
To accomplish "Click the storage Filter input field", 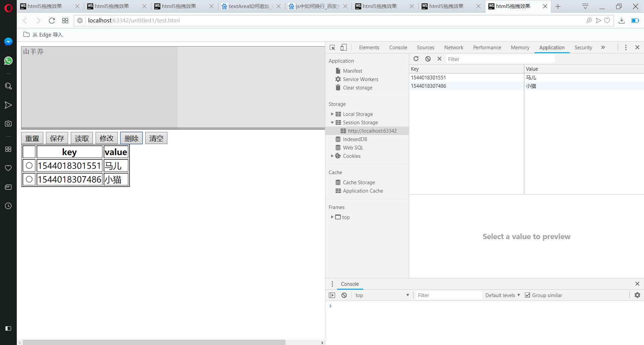I will click(x=500, y=59).
